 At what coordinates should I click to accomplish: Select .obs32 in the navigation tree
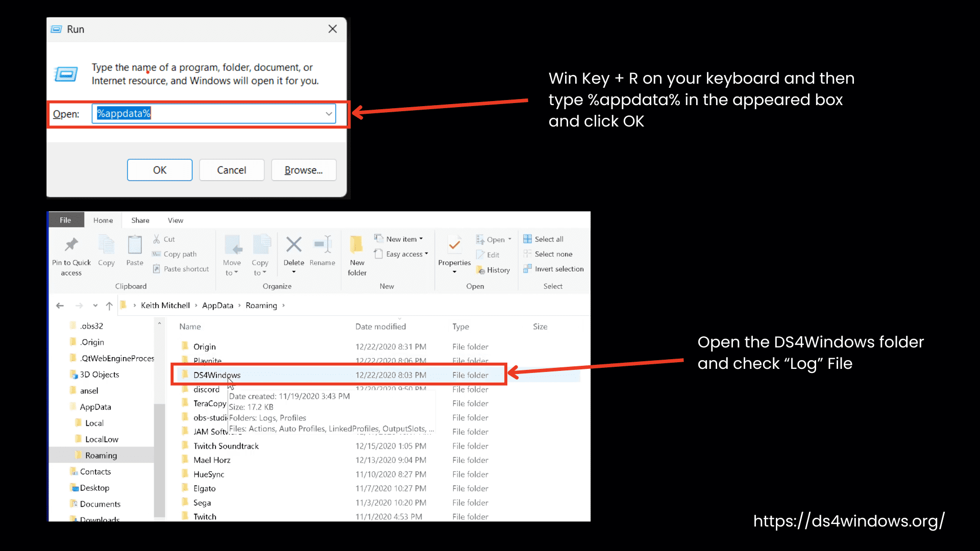[91, 326]
